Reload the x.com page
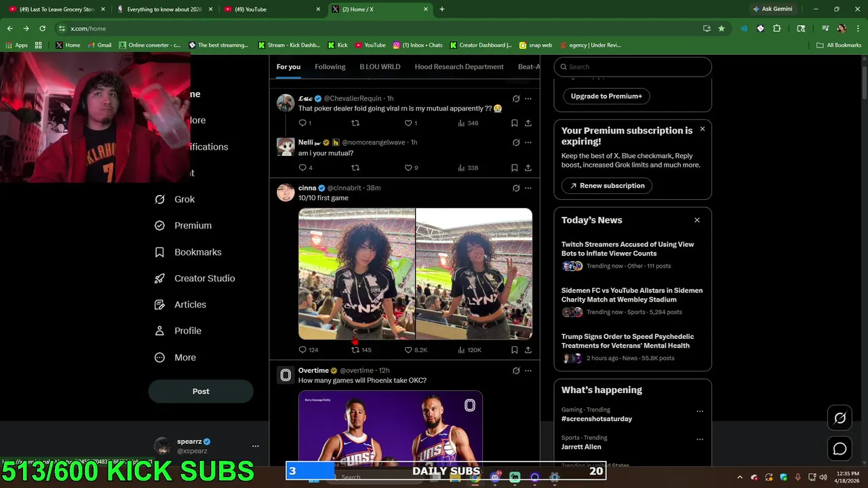868x488 pixels. (x=42, y=28)
